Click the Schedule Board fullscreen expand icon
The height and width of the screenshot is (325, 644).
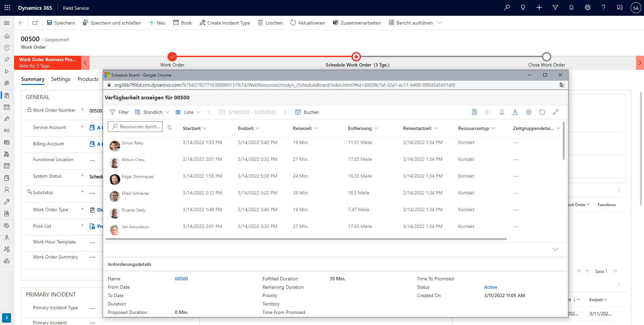[555, 112]
